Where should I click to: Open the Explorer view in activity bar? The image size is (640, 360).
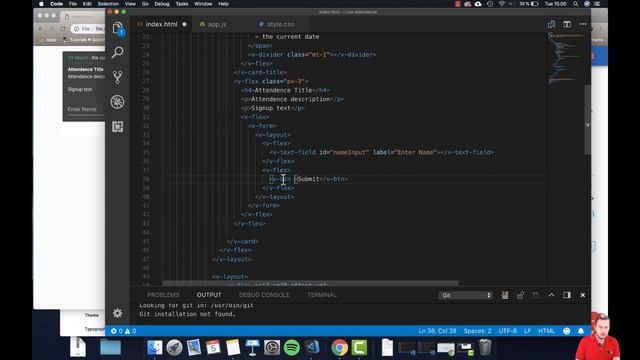118,28
